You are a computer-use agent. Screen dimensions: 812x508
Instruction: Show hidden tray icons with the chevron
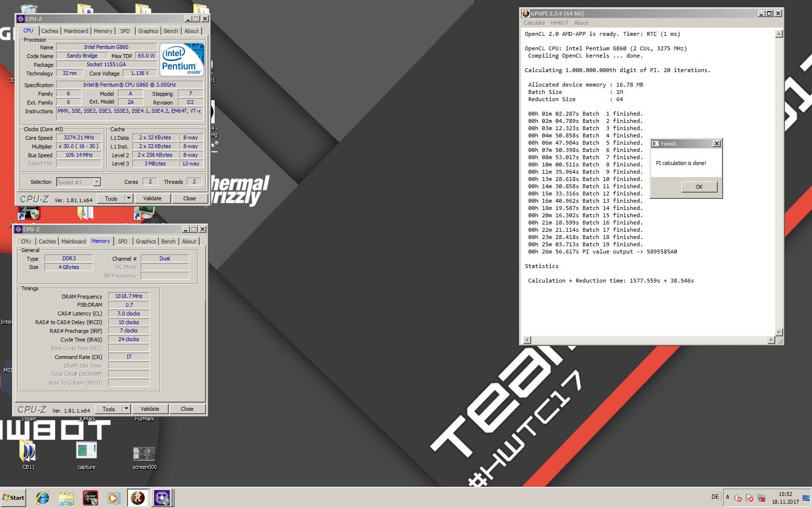[727, 497]
